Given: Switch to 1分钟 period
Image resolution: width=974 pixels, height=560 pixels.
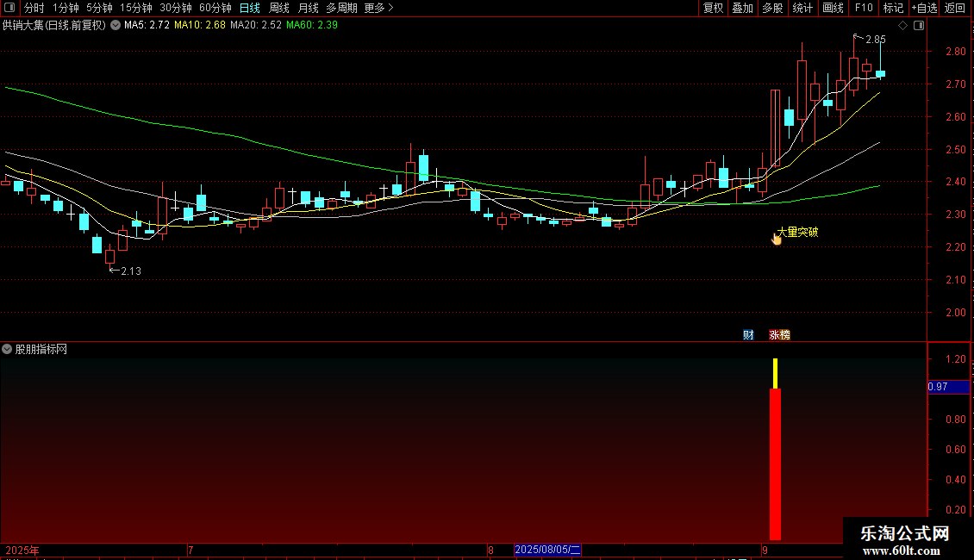Looking at the screenshot, I should (x=66, y=8).
